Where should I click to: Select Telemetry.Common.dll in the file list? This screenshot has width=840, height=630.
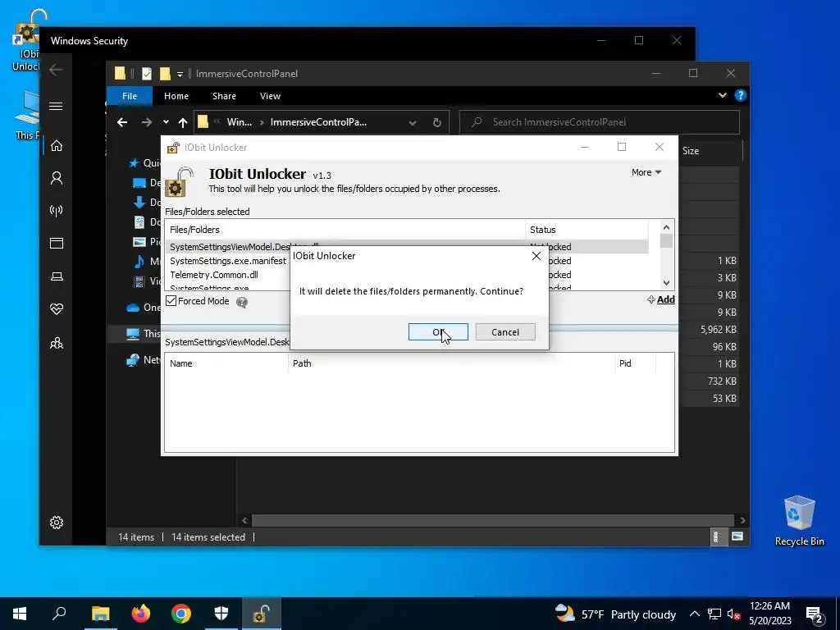[x=214, y=275]
